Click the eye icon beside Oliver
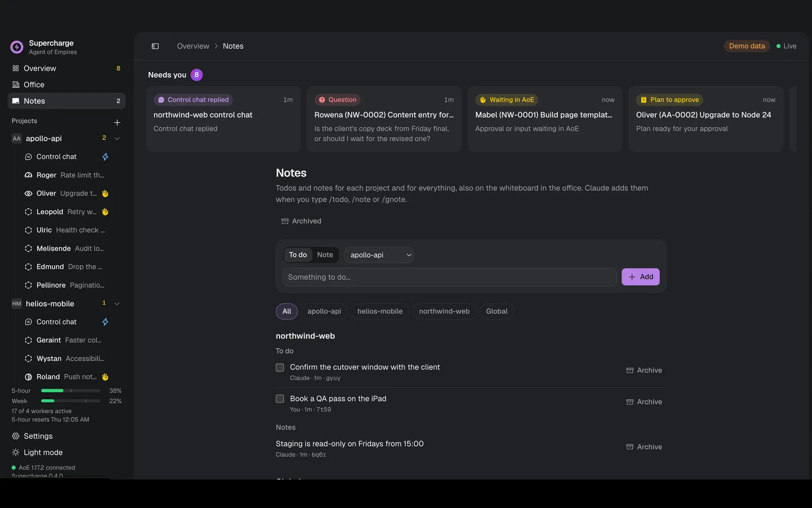 (28, 194)
